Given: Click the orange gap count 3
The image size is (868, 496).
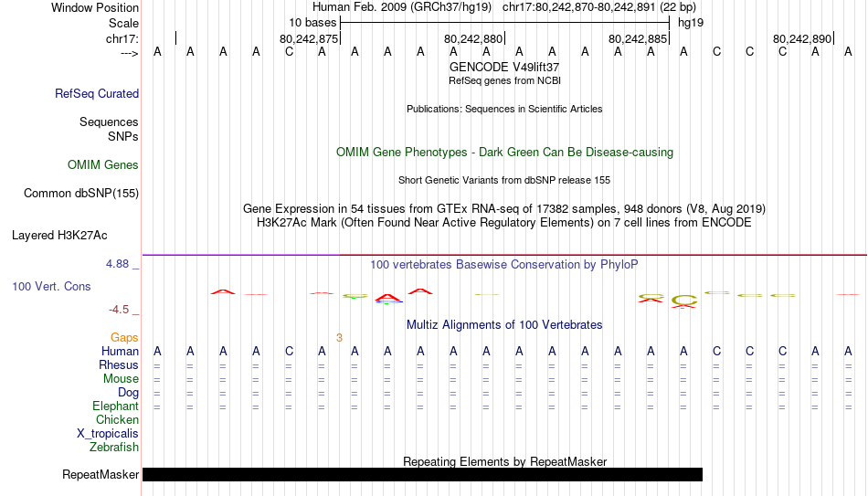Looking at the screenshot, I should point(339,338).
